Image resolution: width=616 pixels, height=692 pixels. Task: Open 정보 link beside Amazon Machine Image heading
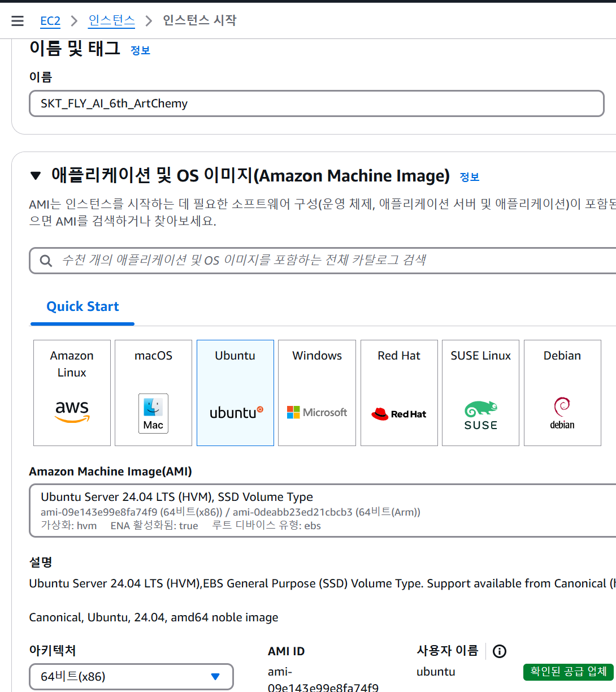click(470, 177)
